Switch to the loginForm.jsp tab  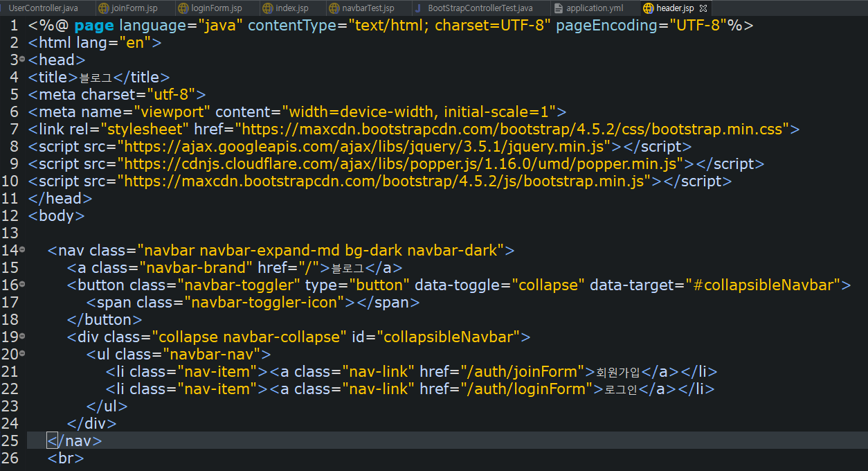pos(209,8)
